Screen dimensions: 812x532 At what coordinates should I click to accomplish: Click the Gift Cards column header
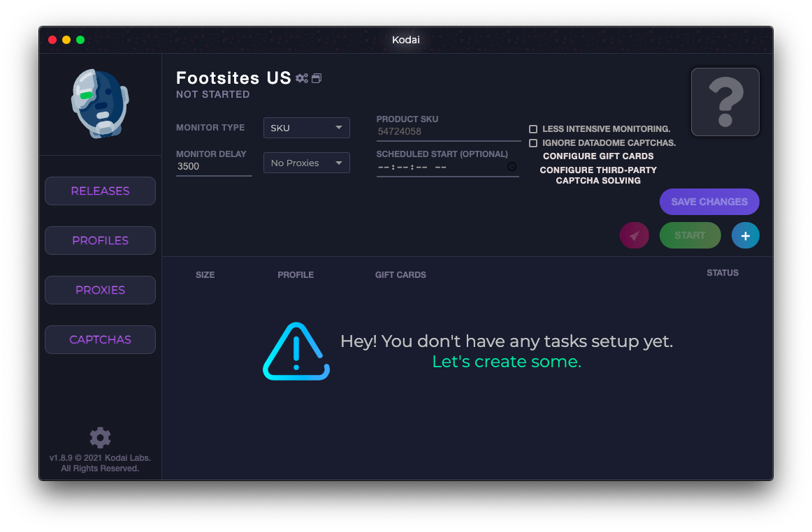click(x=400, y=275)
